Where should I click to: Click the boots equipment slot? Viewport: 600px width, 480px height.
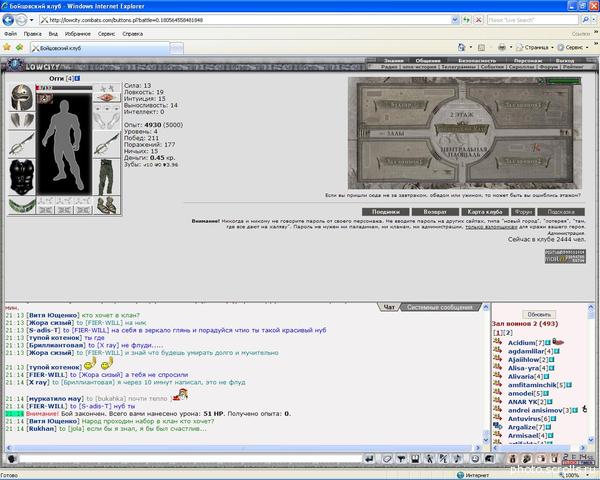pos(106,206)
